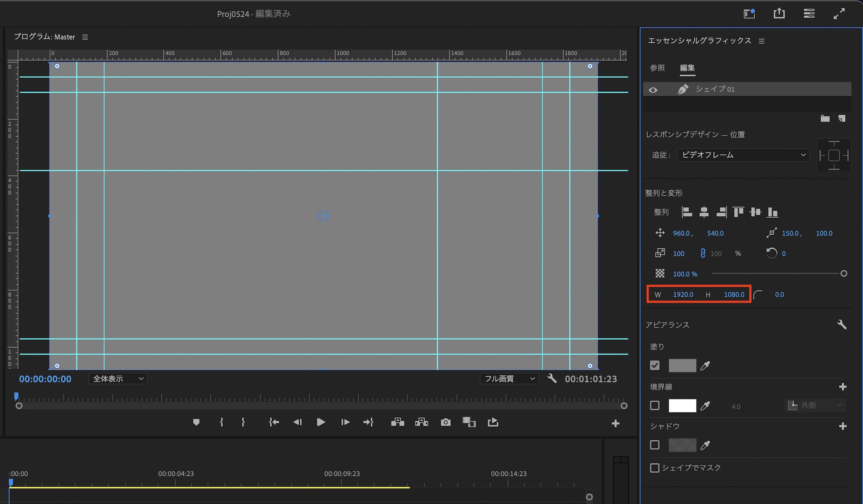863x504 pixels.
Task: Open the 追従 ビデオフレーム dropdown
Action: click(743, 155)
